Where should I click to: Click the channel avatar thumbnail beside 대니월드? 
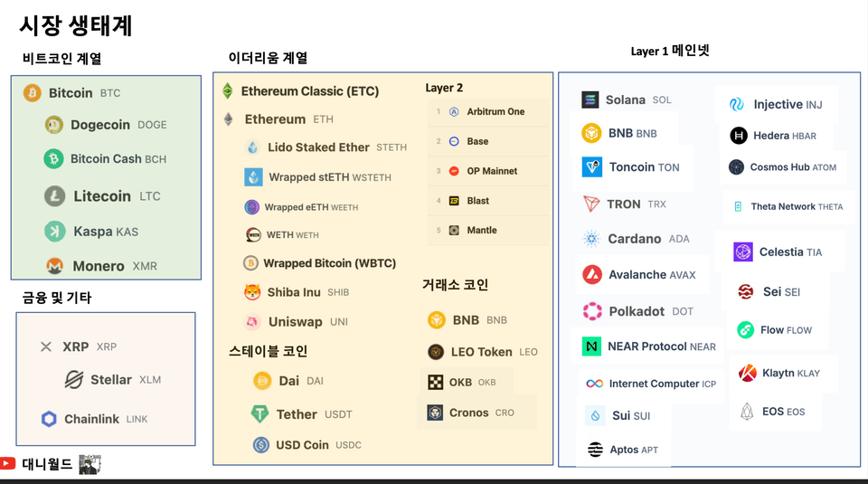tap(90, 465)
